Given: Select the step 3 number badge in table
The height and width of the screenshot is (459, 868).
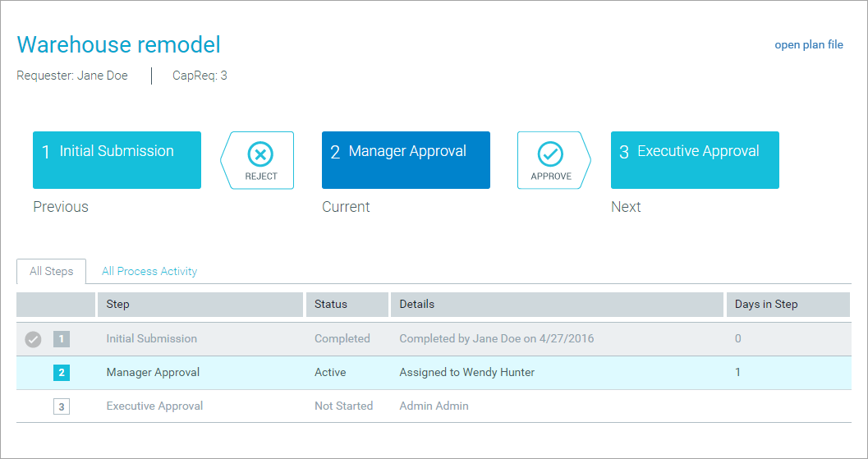Looking at the screenshot, I should (62, 406).
